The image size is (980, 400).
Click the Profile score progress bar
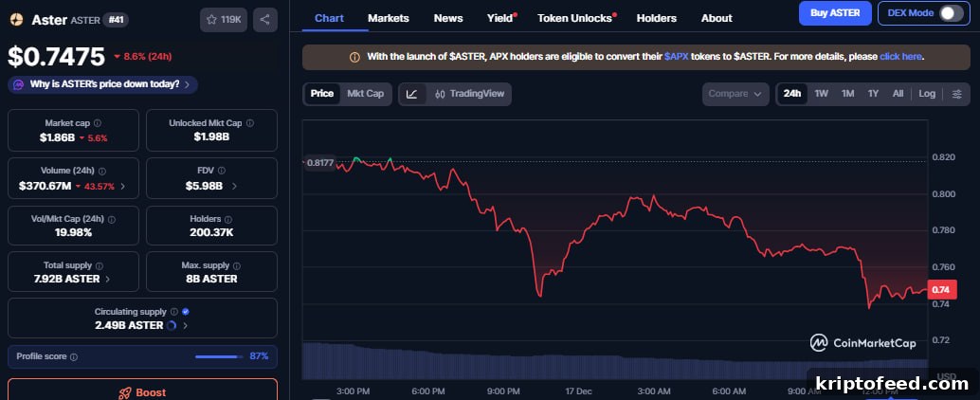click(x=219, y=357)
